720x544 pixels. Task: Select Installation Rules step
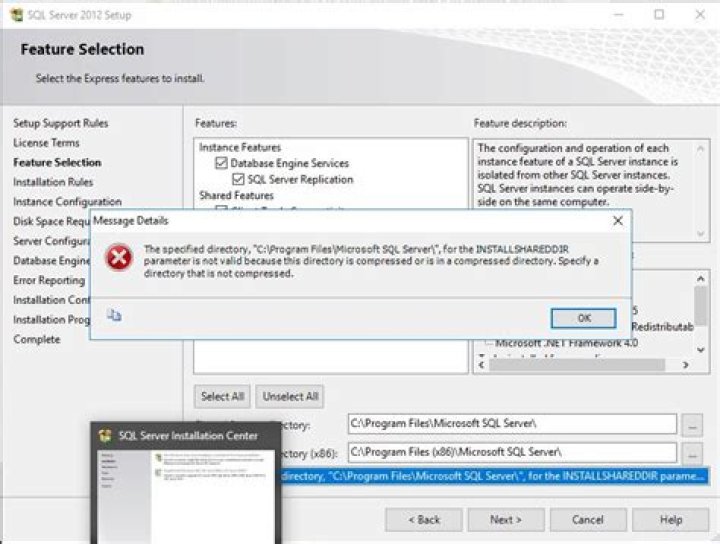(53, 182)
